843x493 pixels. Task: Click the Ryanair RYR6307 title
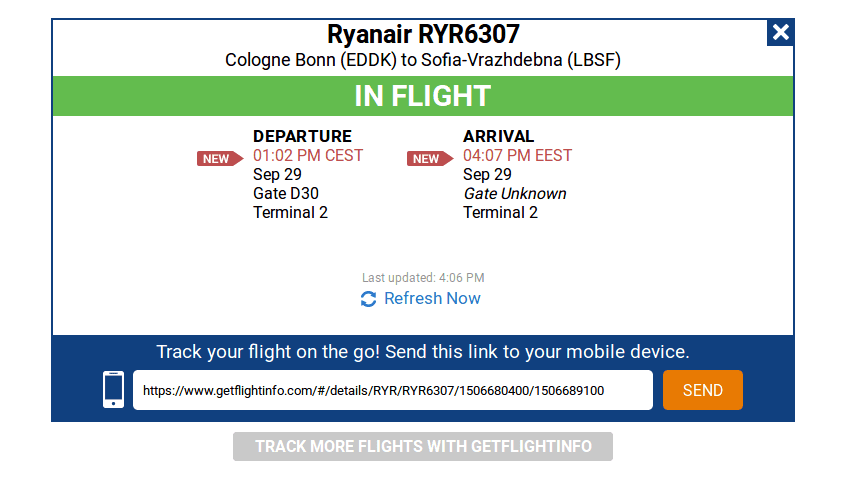[422, 34]
